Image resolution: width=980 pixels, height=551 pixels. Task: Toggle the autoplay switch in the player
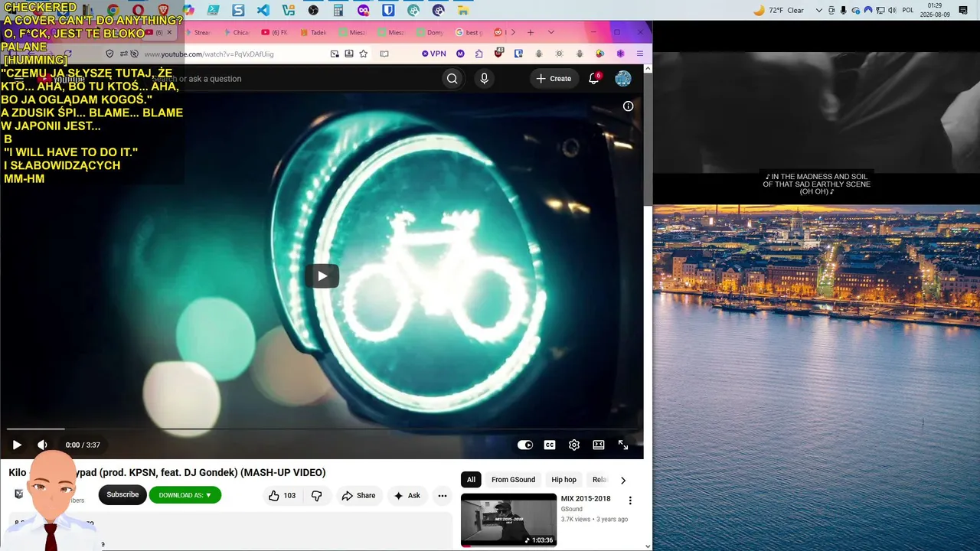pyautogui.click(x=525, y=445)
